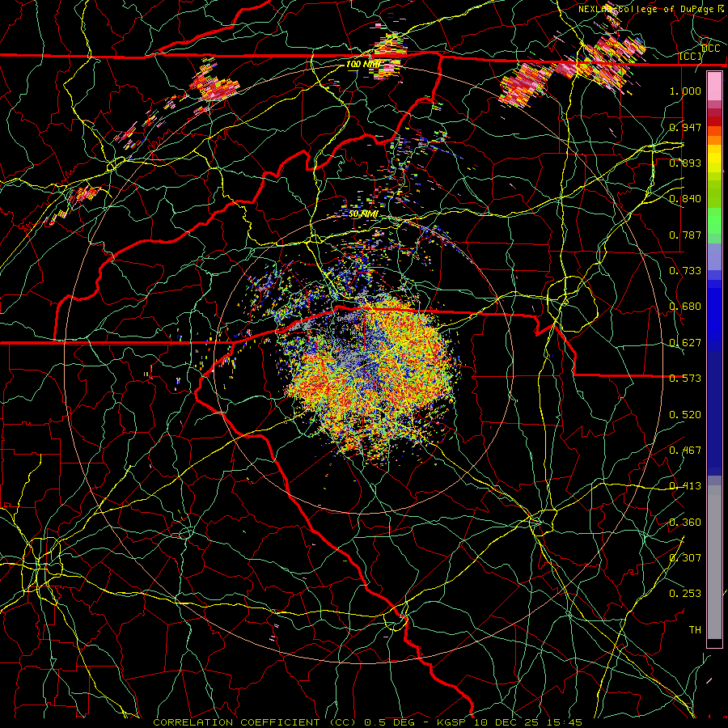The height and width of the screenshot is (728, 728).
Task: Click the CORRELATION COEFFICIENT (CC) caption text
Action: coord(255,722)
